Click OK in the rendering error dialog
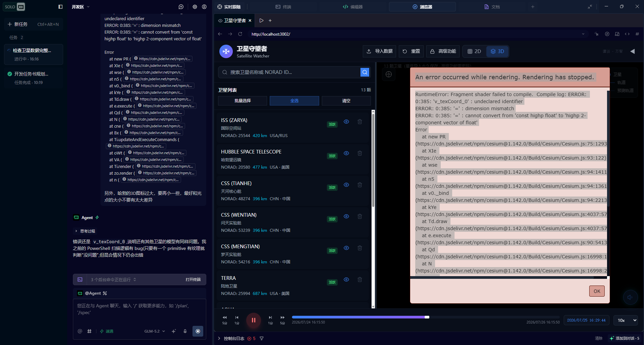This screenshot has width=644, height=345. 597,291
